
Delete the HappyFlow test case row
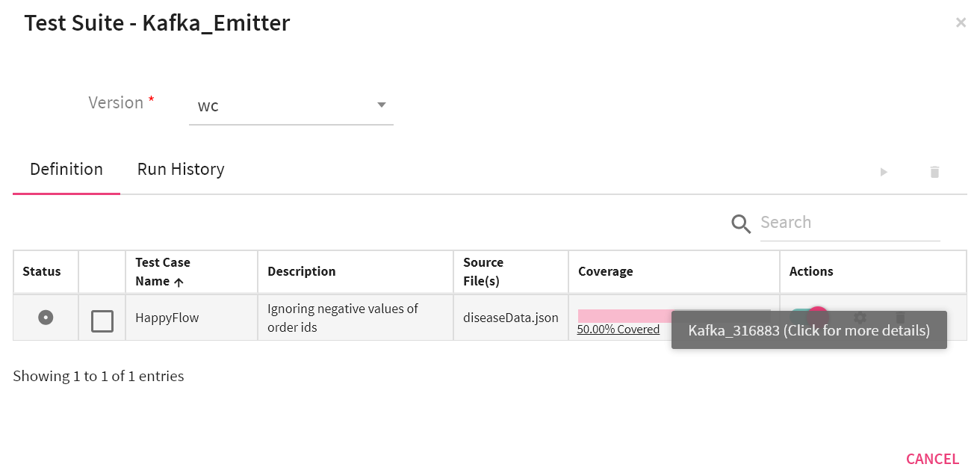click(900, 317)
